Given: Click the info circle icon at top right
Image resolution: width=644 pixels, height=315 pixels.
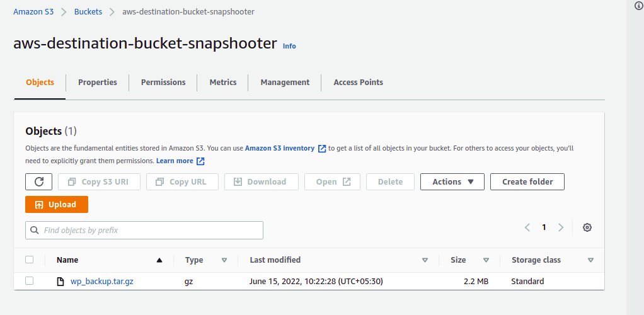Looking at the screenshot, I should tap(640, 5).
